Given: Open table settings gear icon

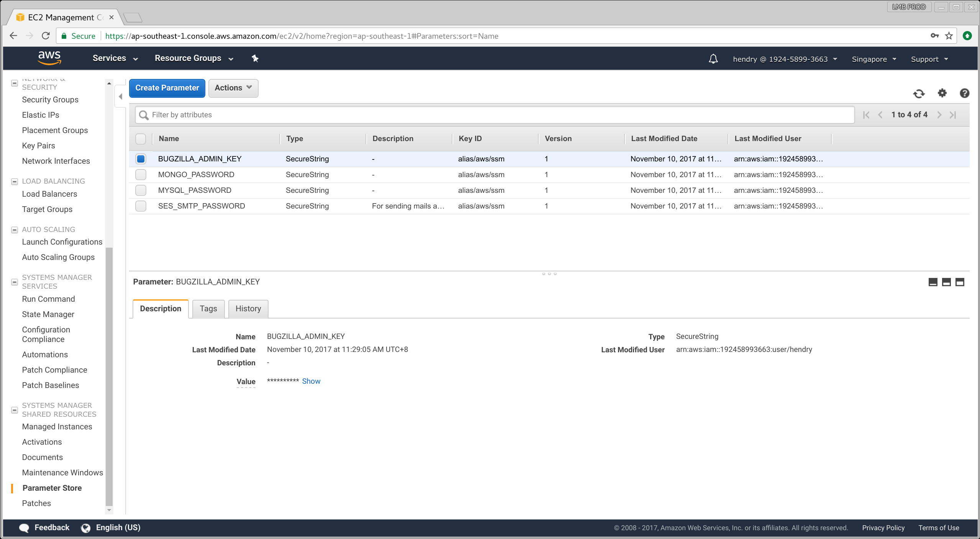Looking at the screenshot, I should [942, 93].
